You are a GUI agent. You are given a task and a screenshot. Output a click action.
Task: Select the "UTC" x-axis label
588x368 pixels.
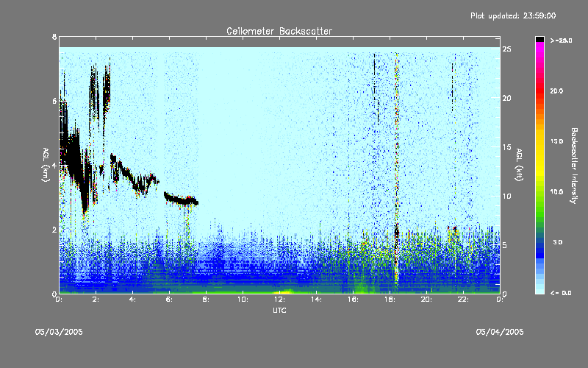click(279, 310)
